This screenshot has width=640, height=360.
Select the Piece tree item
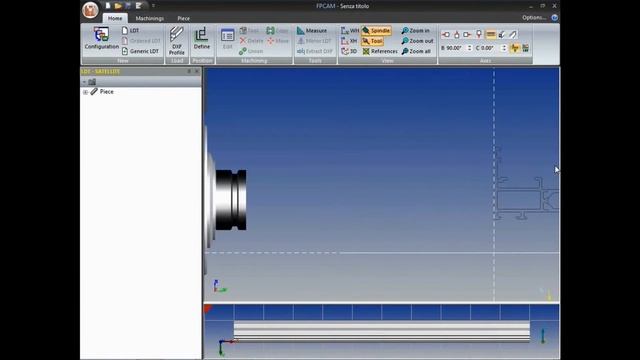(x=107, y=92)
